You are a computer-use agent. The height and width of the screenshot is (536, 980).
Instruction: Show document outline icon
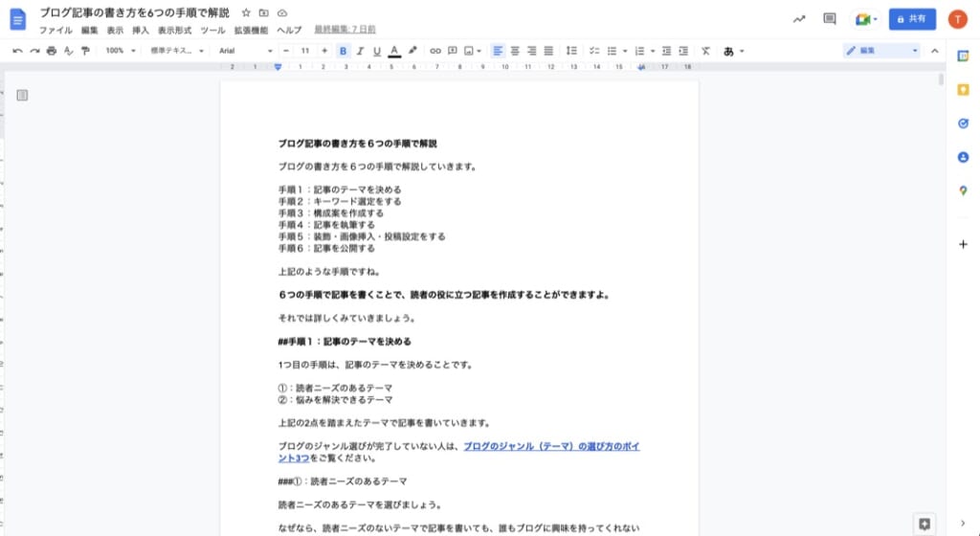pyautogui.click(x=23, y=95)
